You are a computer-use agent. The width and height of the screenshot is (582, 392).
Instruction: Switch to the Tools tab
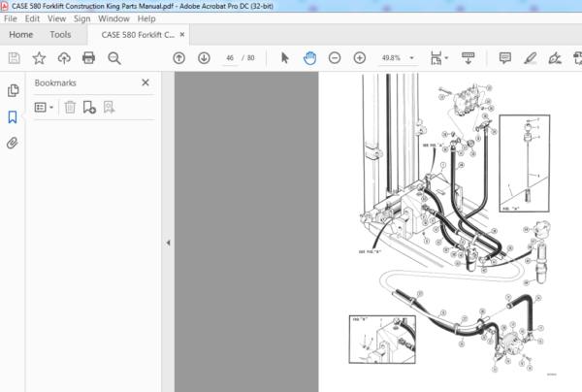[60, 35]
